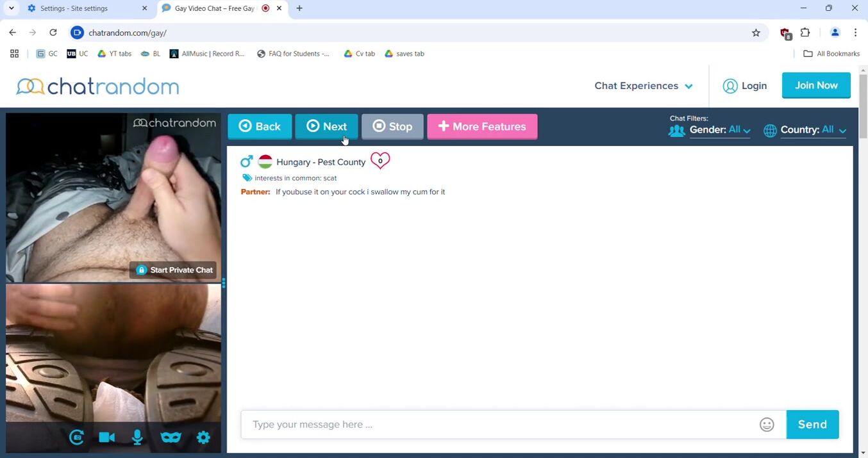Mute the microphone
This screenshot has width=868, height=458.
137,438
